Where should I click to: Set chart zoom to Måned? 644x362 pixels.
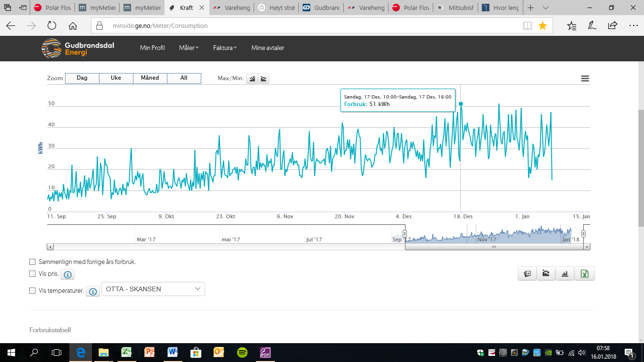150,78
